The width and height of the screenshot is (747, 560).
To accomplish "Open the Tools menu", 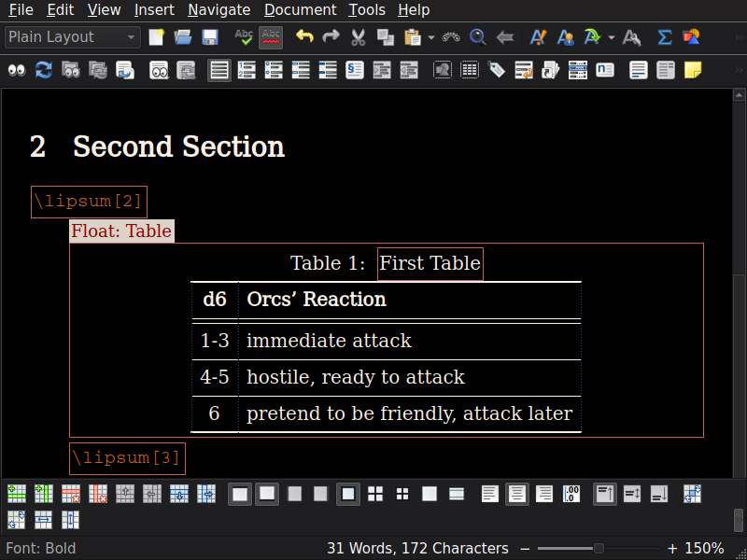I will coord(367,10).
